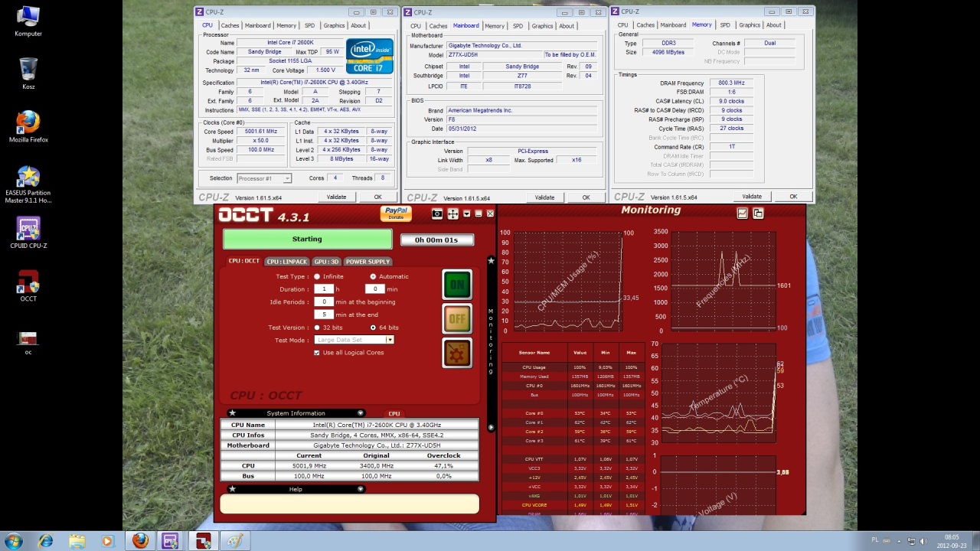Switch to OCCT via the taskbar button
980x551 pixels.
pos(204,541)
